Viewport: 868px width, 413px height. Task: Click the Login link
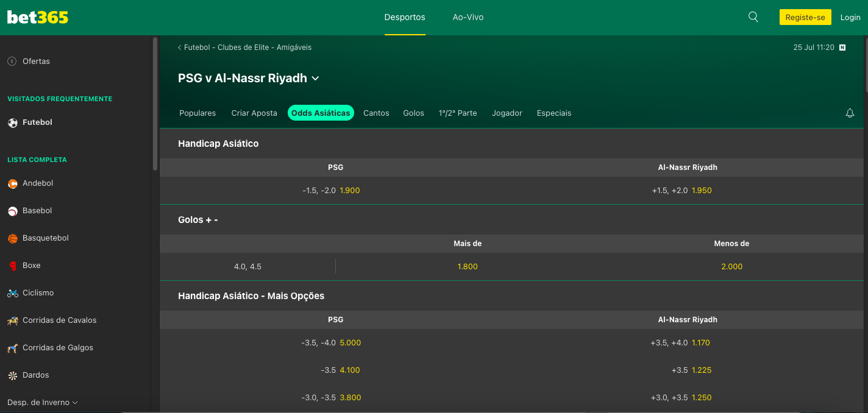850,17
